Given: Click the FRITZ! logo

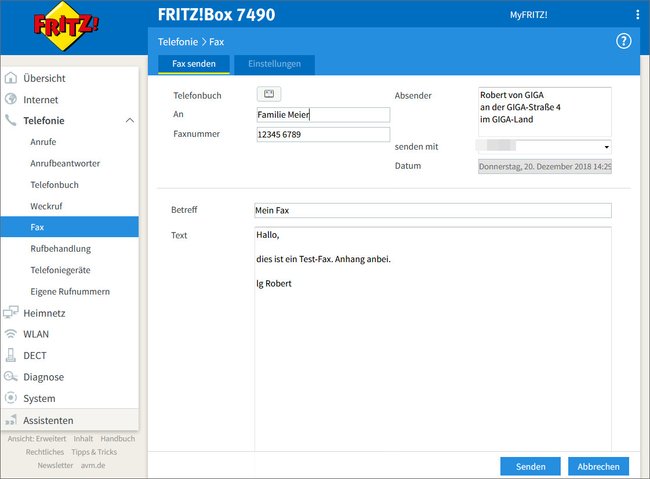Looking at the screenshot, I should coord(65,26).
